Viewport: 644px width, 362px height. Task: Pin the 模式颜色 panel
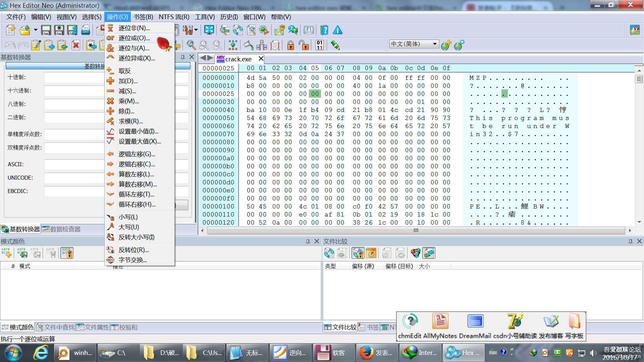(x=308, y=241)
